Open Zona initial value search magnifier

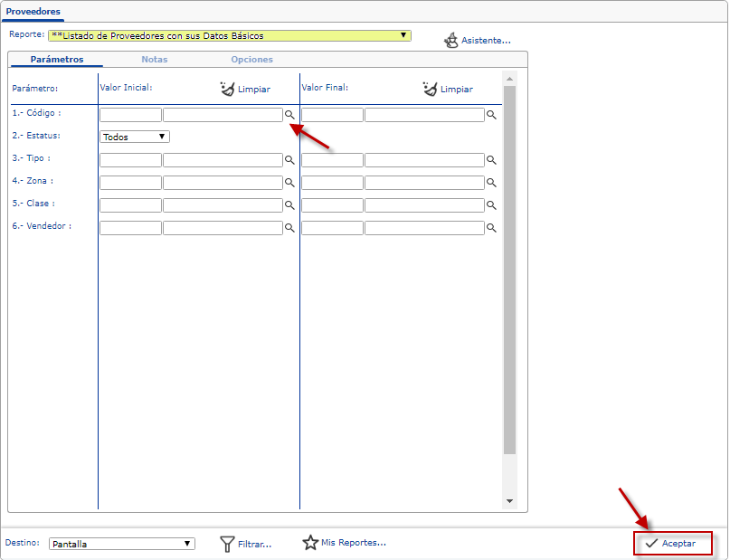(289, 183)
